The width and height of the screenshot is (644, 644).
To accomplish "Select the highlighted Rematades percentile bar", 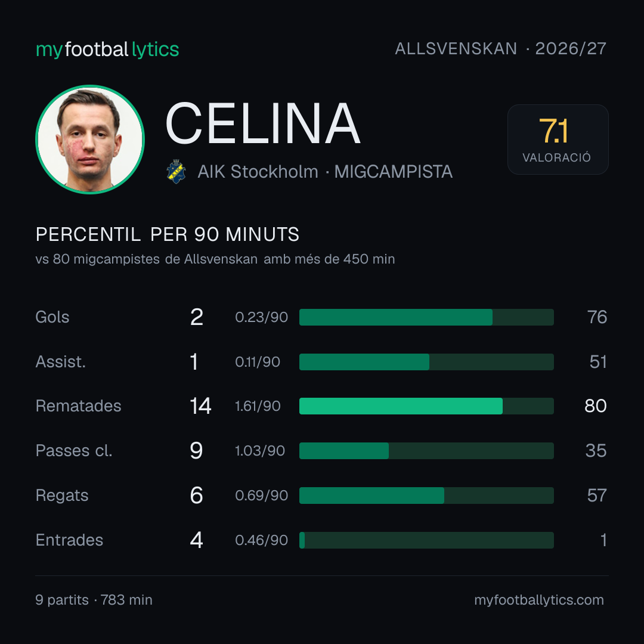I will (426, 406).
